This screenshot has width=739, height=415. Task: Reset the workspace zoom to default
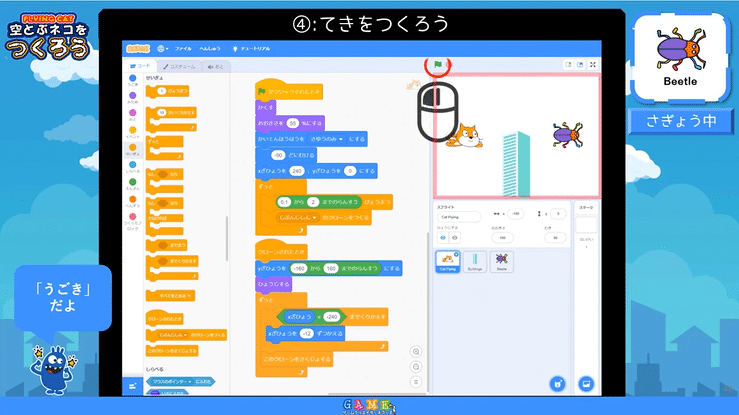[416, 382]
